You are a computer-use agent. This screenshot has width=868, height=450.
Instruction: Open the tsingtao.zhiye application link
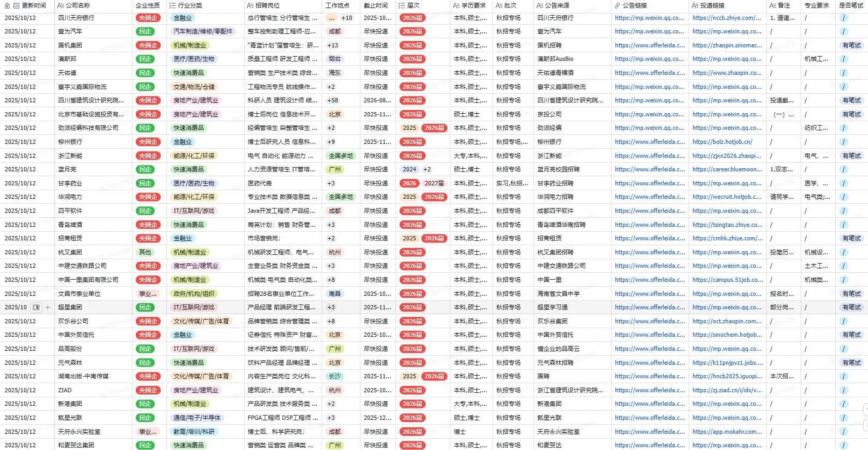pyautogui.click(x=727, y=225)
